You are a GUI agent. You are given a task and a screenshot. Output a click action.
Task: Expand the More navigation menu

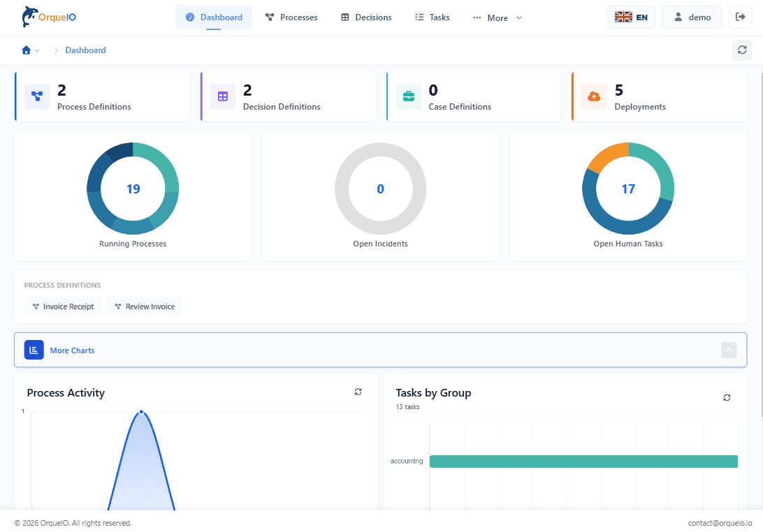(x=497, y=17)
